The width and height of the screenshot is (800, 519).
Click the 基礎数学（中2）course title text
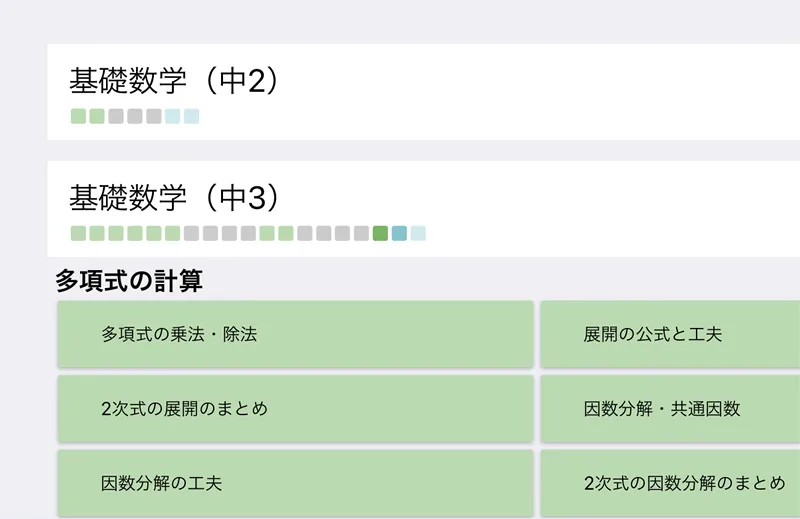(x=174, y=81)
